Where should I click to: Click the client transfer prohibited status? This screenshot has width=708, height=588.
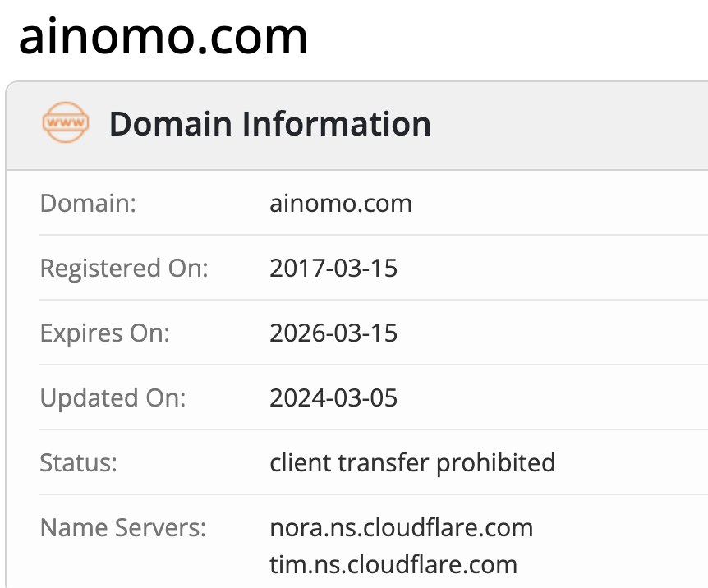click(x=412, y=463)
